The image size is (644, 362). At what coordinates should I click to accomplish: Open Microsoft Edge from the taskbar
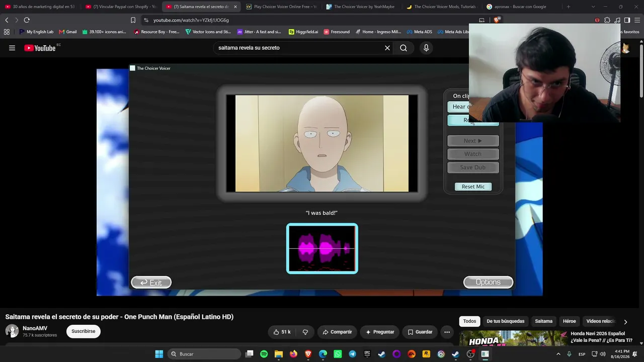click(323, 354)
